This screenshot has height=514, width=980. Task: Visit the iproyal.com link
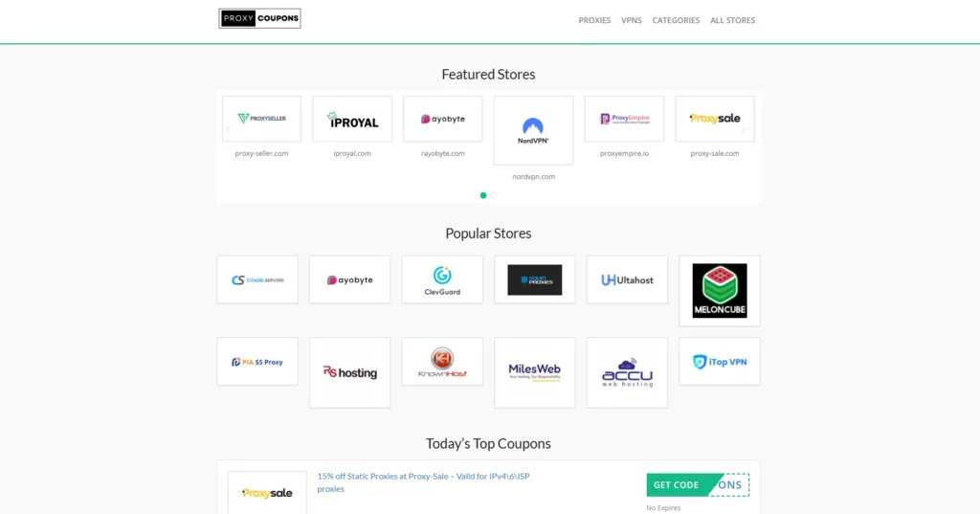tap(352, 153)
